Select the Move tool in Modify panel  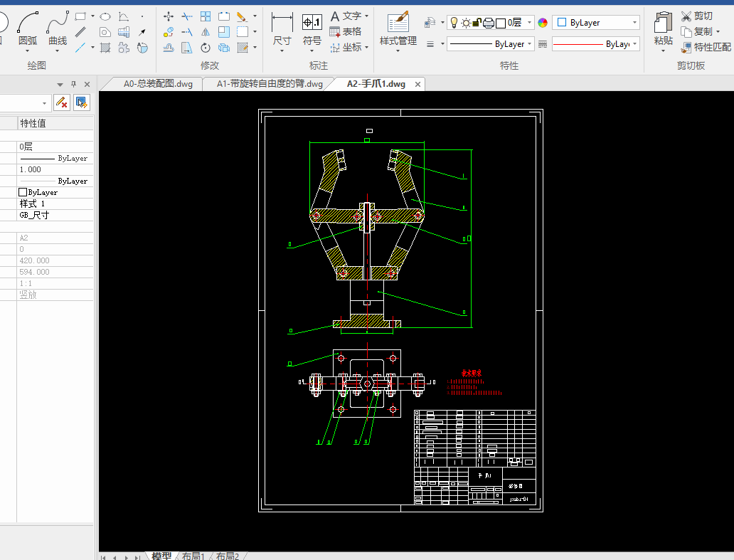tap(169, 16)
